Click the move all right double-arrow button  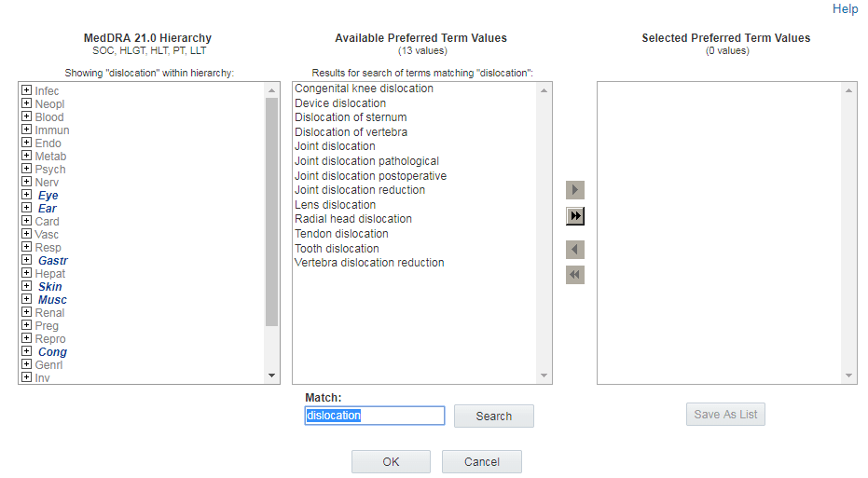(575, 216)
